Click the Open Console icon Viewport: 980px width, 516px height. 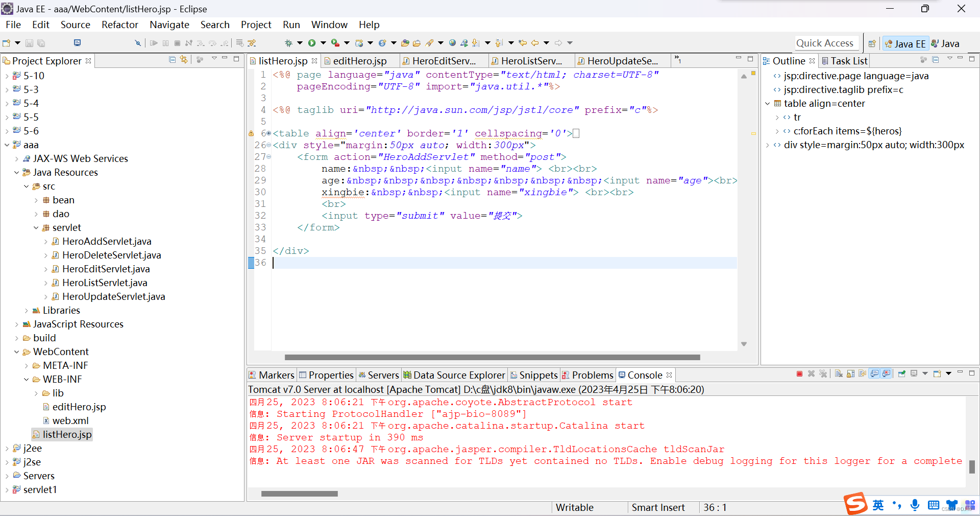937,374
